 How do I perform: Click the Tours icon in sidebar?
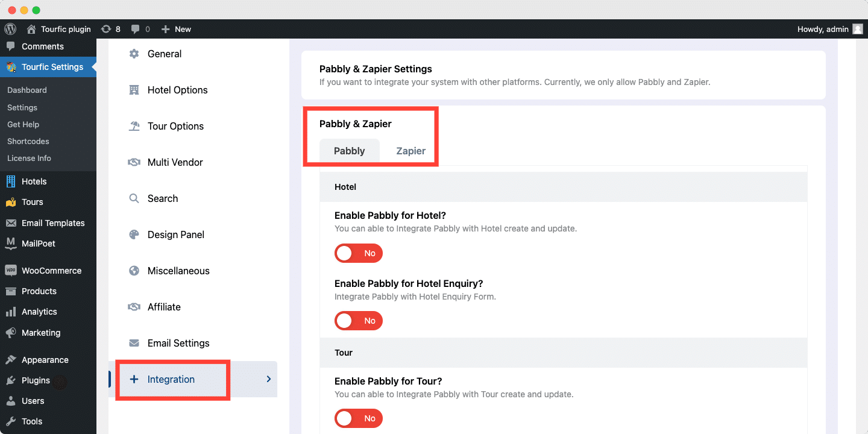click(11, 202)
